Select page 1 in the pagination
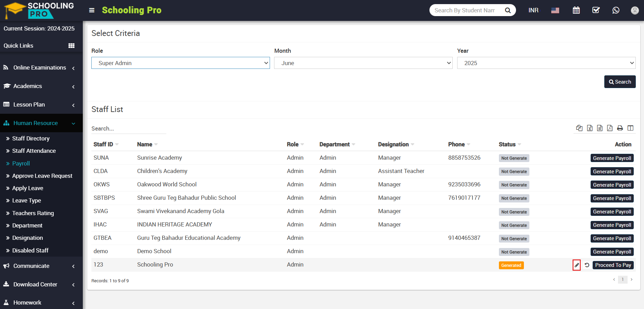 coord(623,280)
